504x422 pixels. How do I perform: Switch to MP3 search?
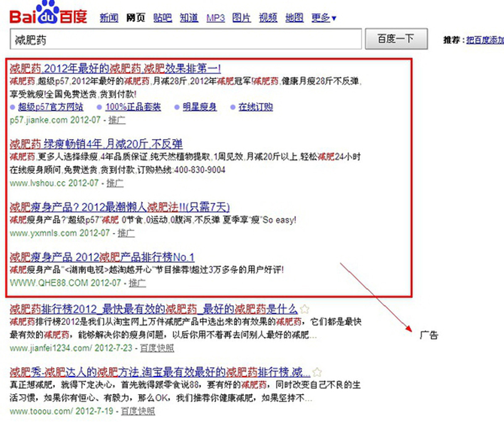click(x=215, y=18)
